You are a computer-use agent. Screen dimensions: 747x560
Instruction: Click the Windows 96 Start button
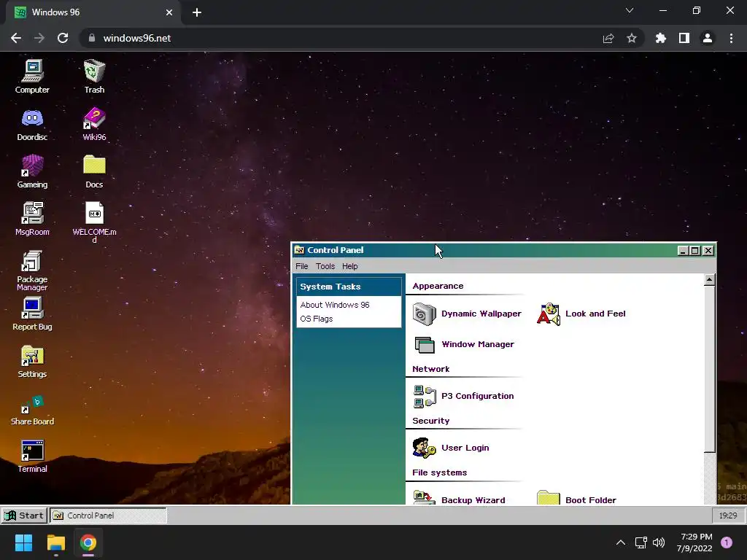point(24,516)
